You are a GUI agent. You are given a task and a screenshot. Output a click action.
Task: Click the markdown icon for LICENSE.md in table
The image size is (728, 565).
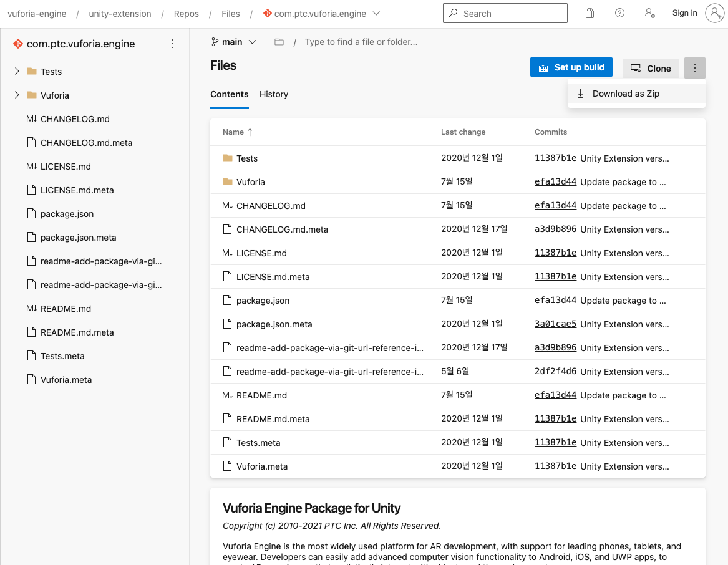pyautogui.click(x=228, y=253)
